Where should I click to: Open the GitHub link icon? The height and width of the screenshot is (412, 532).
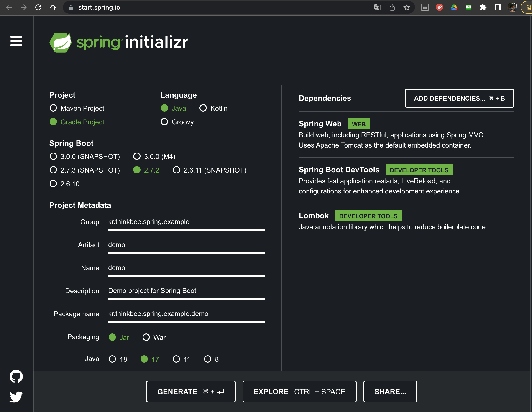click(16, 376)
